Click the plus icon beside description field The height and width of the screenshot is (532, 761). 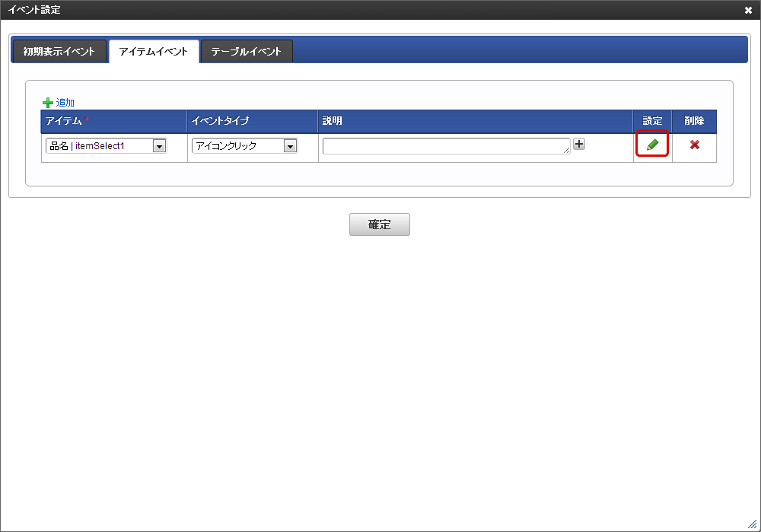(579, 144)
